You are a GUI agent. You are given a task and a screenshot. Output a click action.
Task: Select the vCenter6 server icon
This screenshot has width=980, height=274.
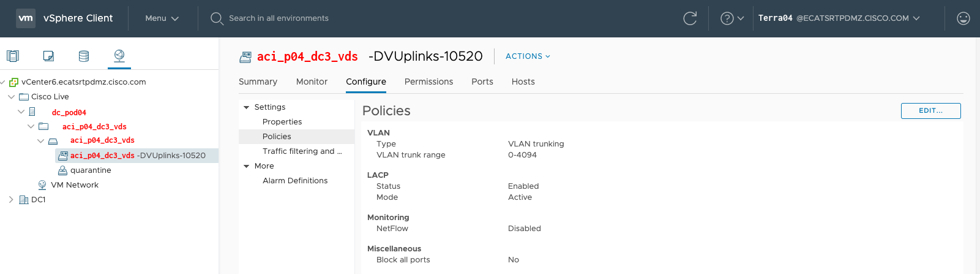click(13, 82)
